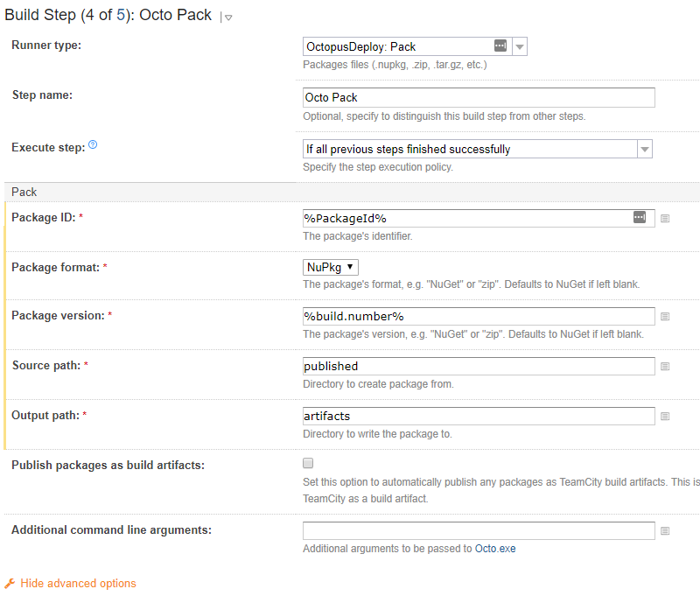Enable Publish packages as build artifacts

click(307, 463)
